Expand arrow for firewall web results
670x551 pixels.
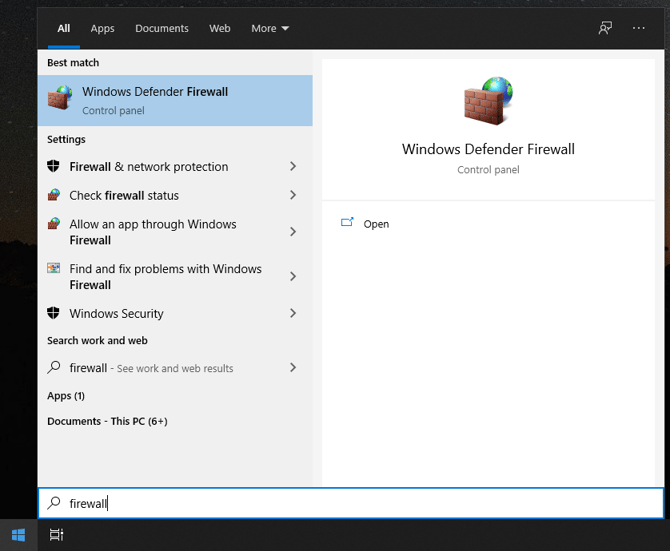(293, 368)
